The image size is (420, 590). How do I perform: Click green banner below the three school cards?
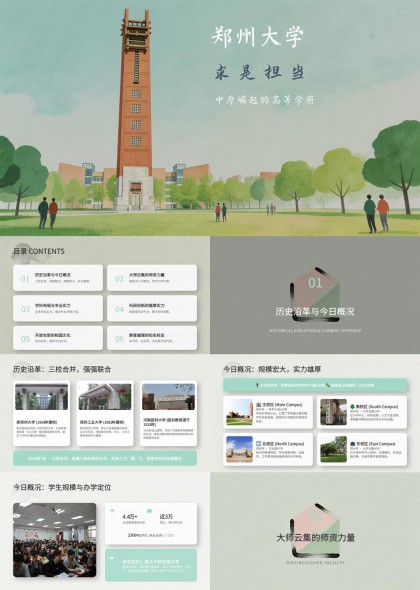(x=105, y=458)
